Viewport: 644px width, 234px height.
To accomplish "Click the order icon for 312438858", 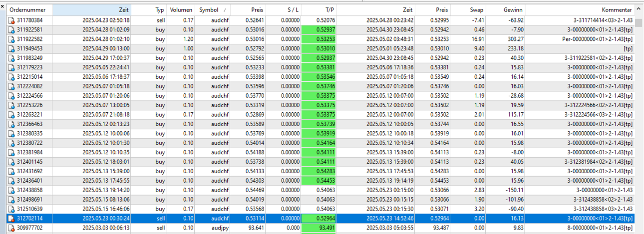I will [11, 190].
